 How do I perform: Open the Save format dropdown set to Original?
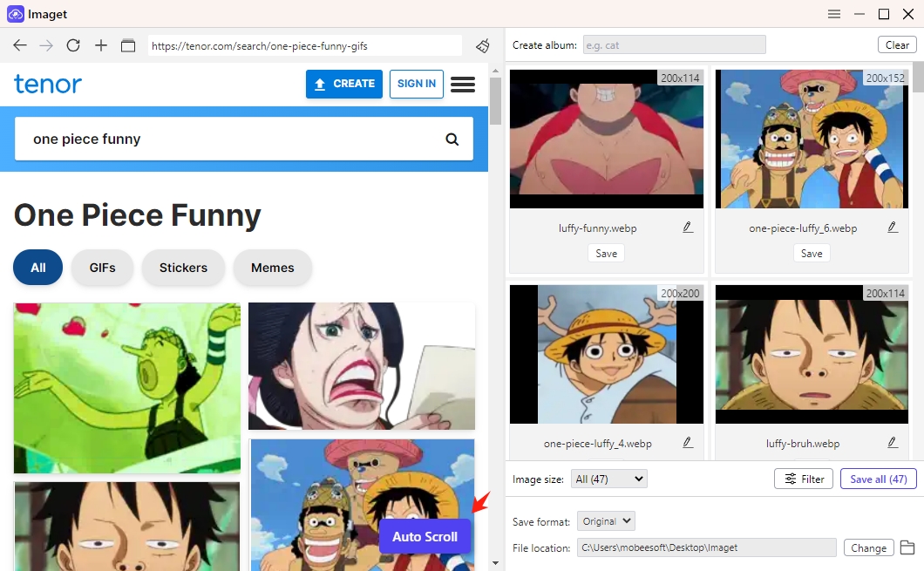point(606,521)
